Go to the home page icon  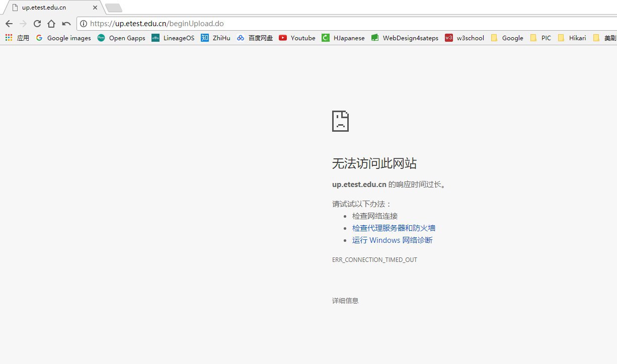(51, 24)
